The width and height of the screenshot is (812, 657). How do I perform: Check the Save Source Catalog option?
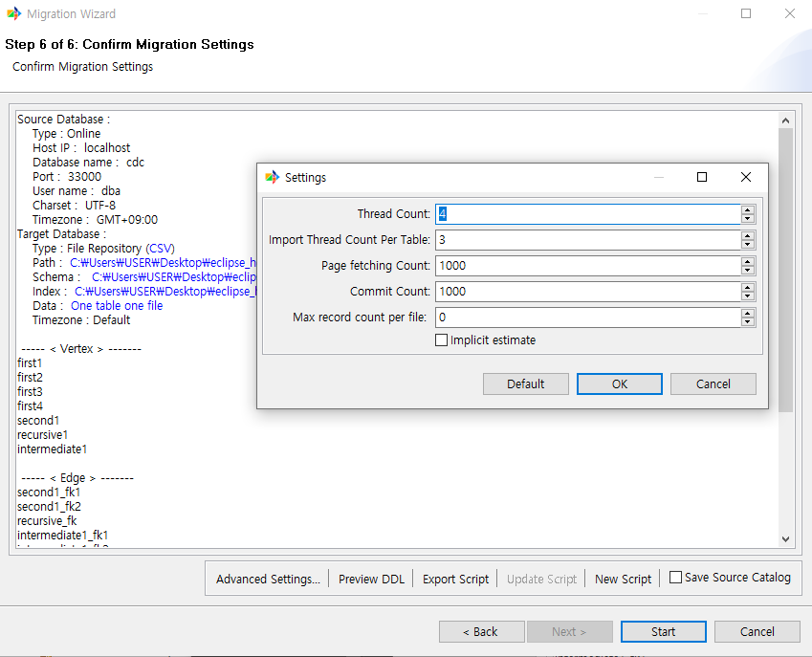(x=675, y=578)
